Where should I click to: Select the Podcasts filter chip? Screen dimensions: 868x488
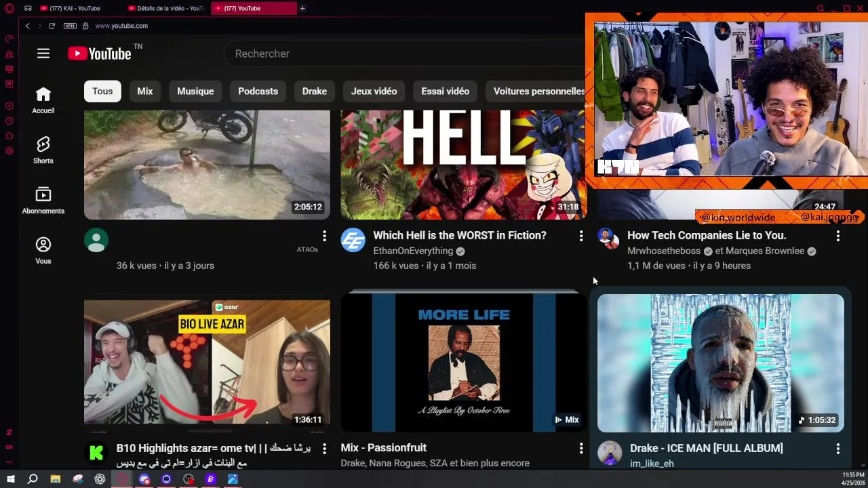point(258,91)
